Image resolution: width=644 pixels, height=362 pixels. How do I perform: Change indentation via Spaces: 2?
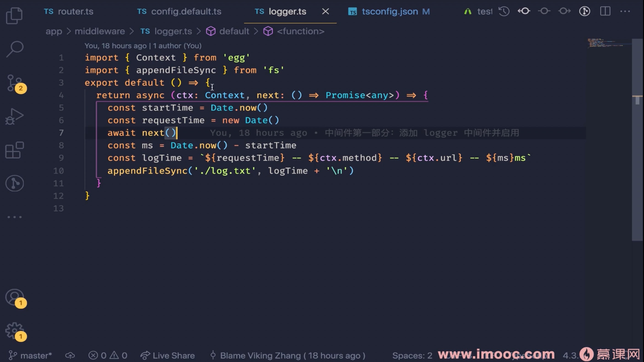412,356
